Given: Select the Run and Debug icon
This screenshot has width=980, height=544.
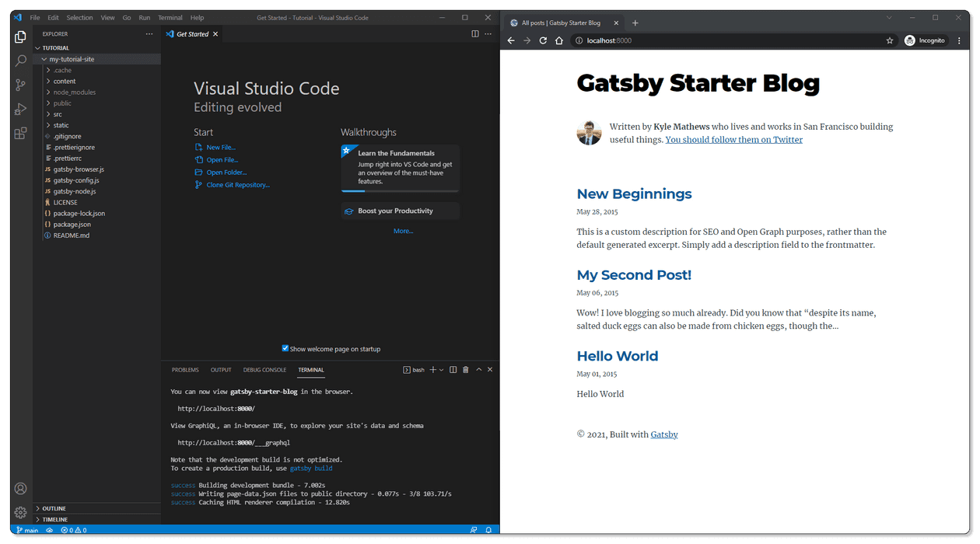Looking at the screenshot, I should (x=20, y=109).
